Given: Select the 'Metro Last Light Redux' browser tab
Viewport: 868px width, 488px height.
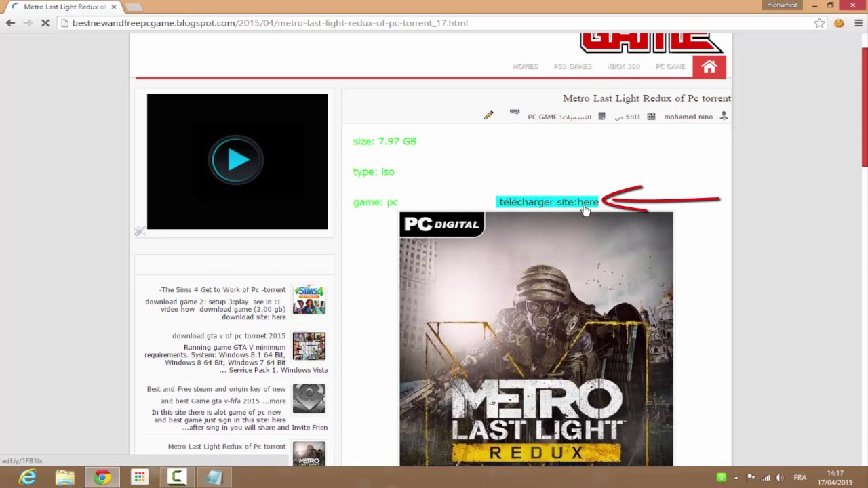Looking at the screenshot, I should (64, 7).
